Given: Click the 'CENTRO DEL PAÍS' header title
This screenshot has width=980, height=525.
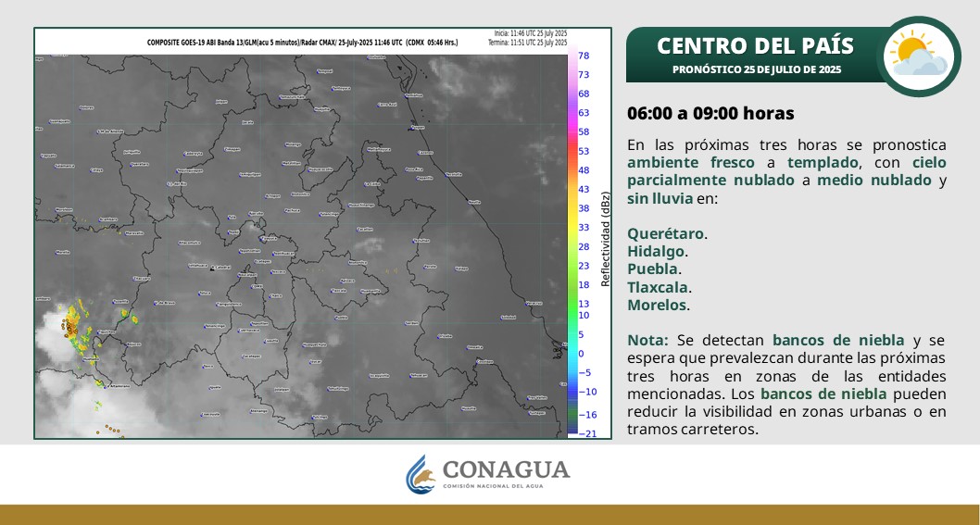Looking at the screenshot, I should coord(755,45).
